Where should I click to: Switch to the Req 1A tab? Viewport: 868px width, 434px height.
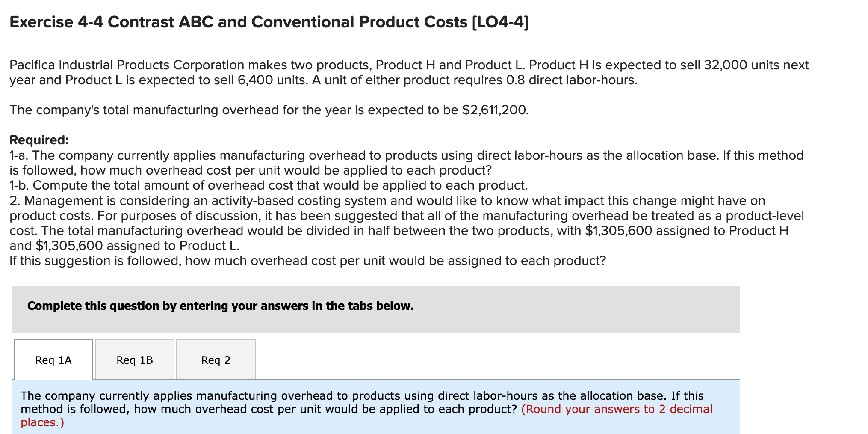click(x=53, y=360)
